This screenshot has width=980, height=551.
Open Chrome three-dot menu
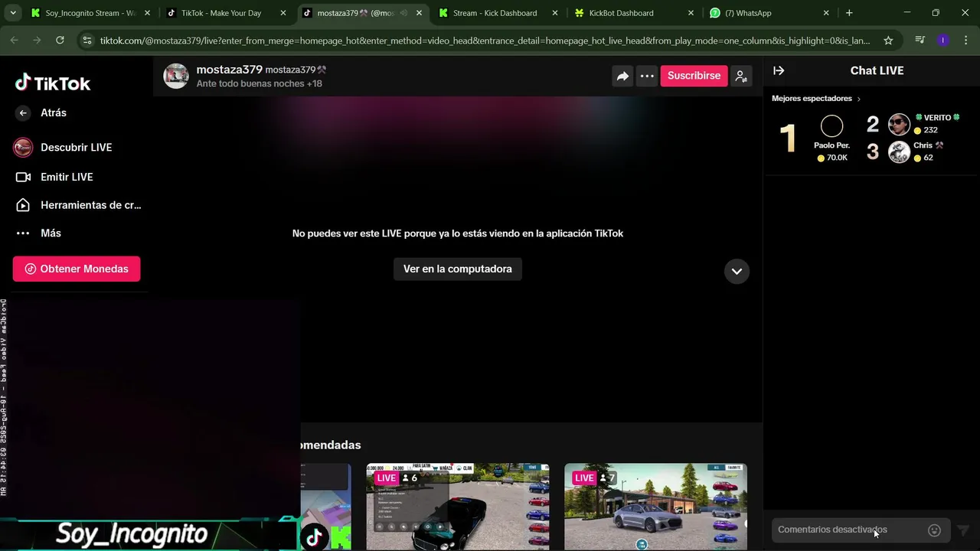point(965,41)
